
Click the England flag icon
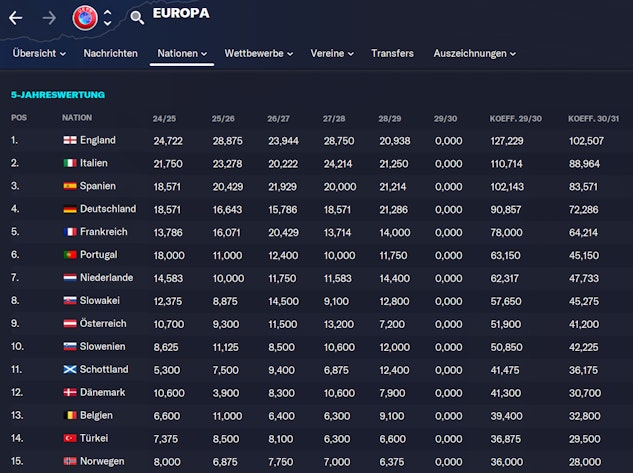tap(69, 140)
